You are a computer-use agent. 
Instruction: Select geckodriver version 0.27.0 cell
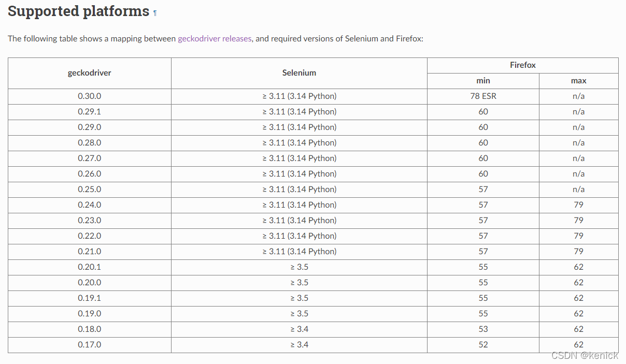pyautogui.click(x=90, y=158)
